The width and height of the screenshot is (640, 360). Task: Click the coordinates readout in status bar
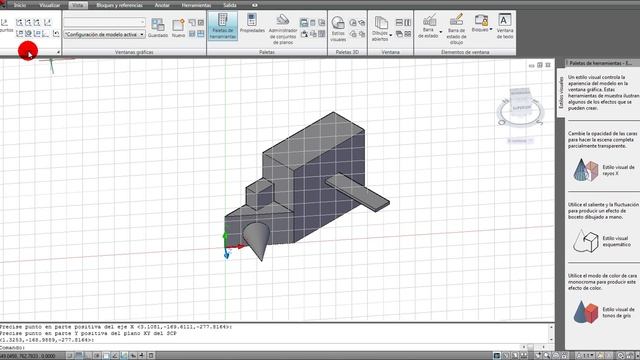[28, 356]
